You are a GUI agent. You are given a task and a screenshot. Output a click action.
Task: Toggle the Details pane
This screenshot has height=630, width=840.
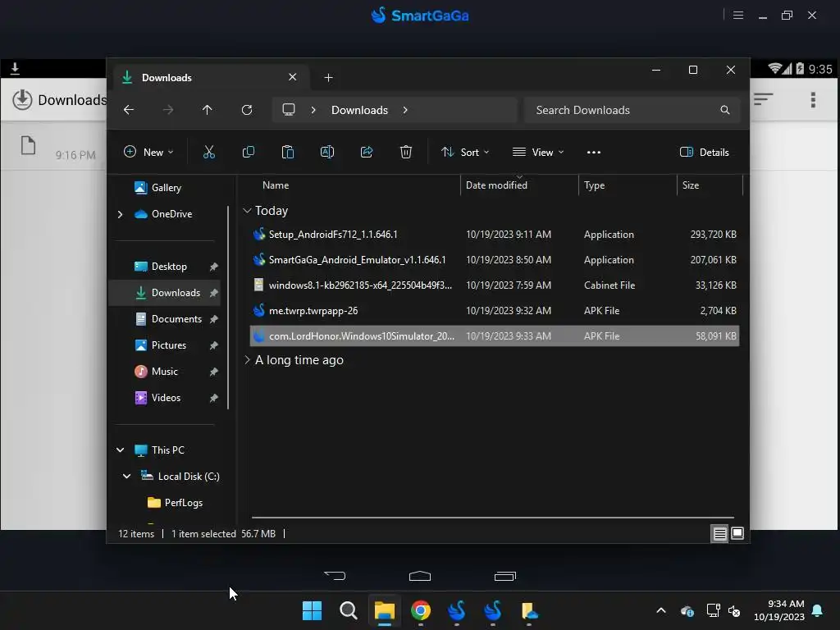(x=705, y=152)
